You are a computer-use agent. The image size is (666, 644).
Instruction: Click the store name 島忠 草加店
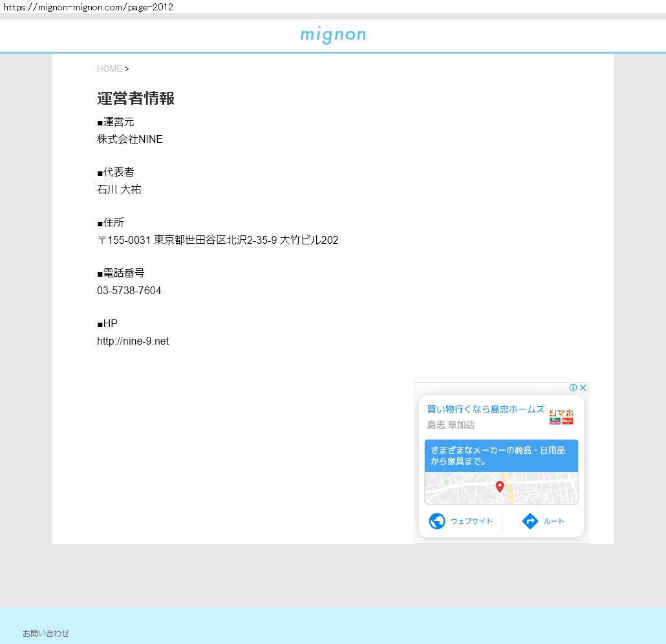[451, 425]
